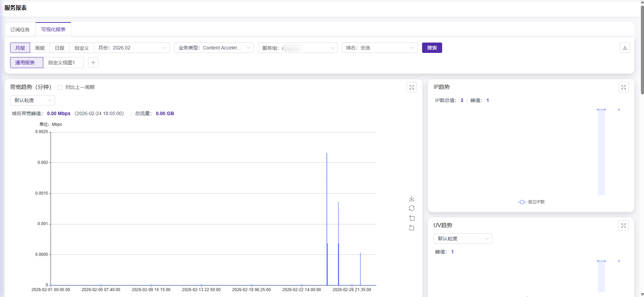Viewport: 644px width, 297px height.
Task: Click the tallest bandwidth spike in chart
Action: tap(327, 219)
